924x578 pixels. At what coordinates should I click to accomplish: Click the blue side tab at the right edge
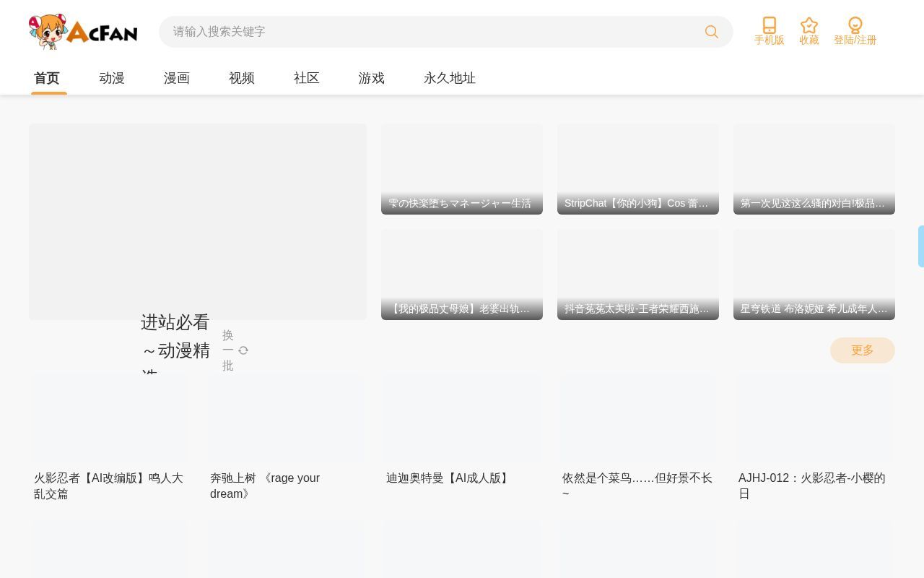coord(921,246)
